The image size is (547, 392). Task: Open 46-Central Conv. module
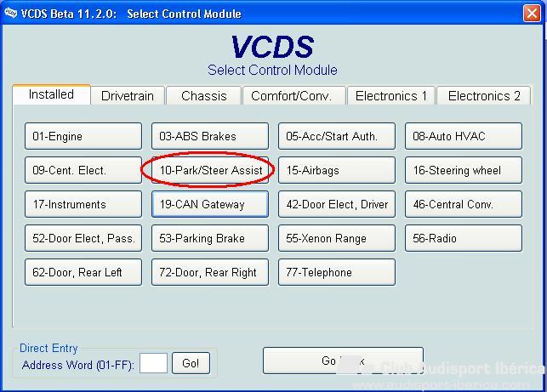(x=464, y=204)
